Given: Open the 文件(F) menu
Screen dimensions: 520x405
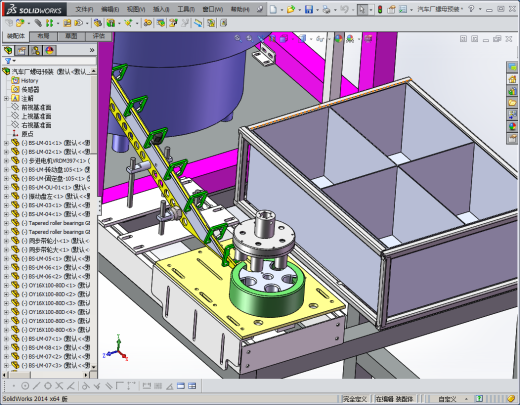Looking at the screenshot, I should coord(84,9).
